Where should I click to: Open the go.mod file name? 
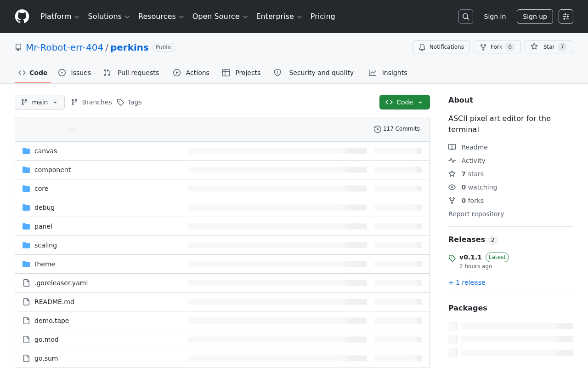(46, 339)
